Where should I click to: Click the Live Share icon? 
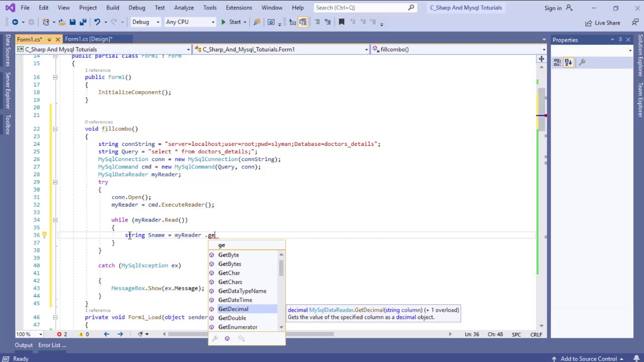coord(589,23)
